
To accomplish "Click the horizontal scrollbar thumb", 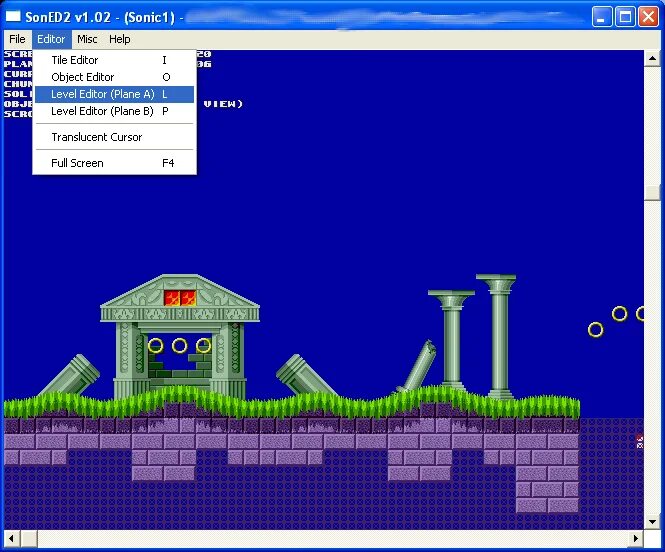I will click(x=29, y=538).
